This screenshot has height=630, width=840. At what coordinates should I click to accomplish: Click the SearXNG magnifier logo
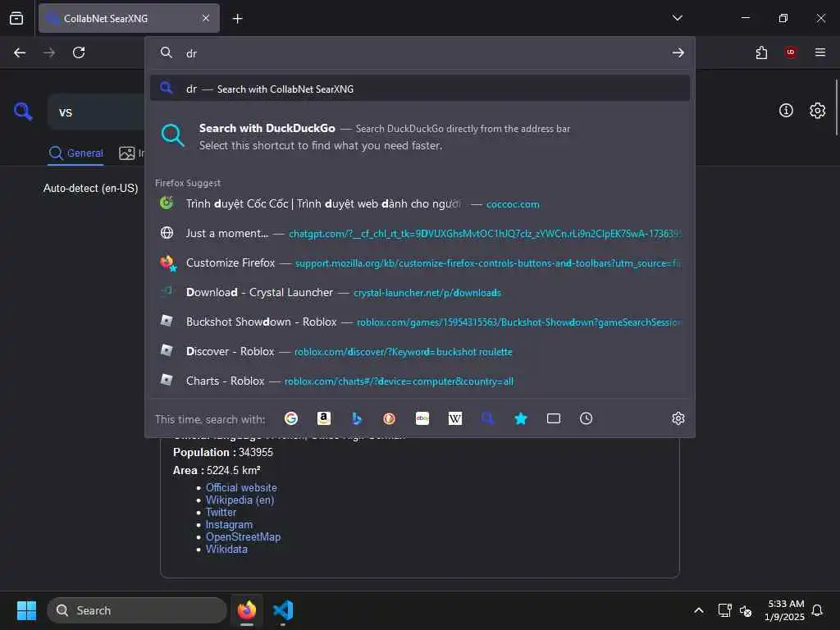23,112
